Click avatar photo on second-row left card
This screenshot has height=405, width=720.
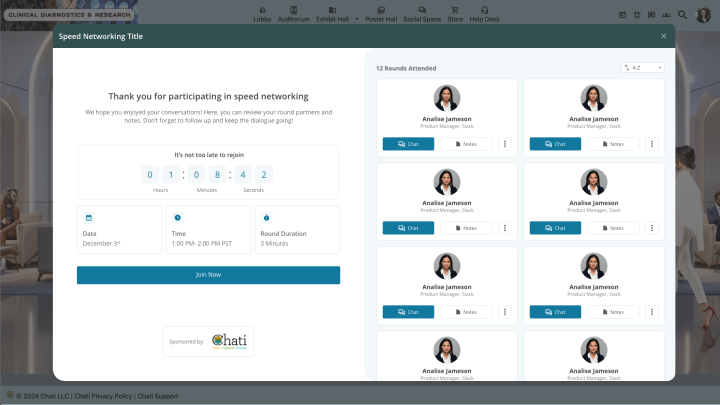click(x=447, y=182)
